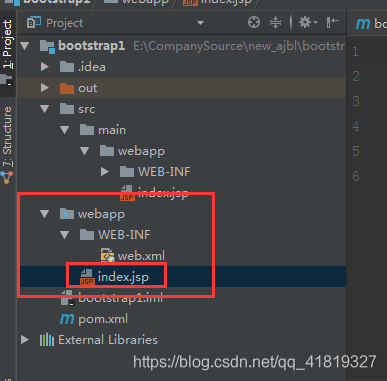Collapse the WEB-INF arrow containing web.xml
Screen dimensions: 387x381
[65, 235]
